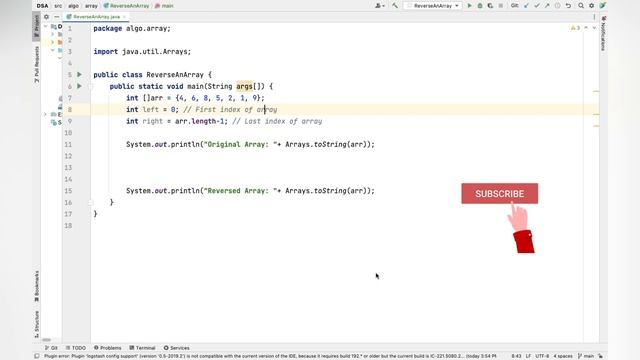Select Scratches item in project tree
This screenshot has width=640, height=360.
coord(57,122)
